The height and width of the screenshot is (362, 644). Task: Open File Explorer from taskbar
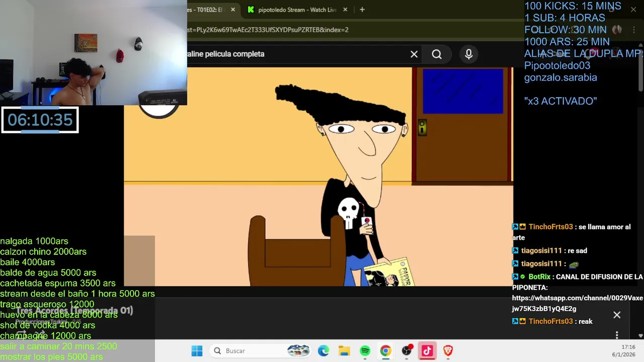tap(344, 351)
